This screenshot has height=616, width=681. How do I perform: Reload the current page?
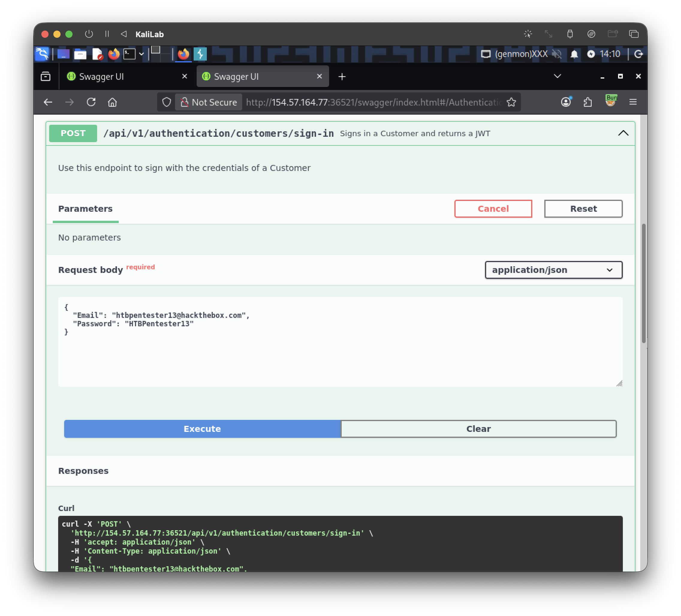(x=91, y=102)
